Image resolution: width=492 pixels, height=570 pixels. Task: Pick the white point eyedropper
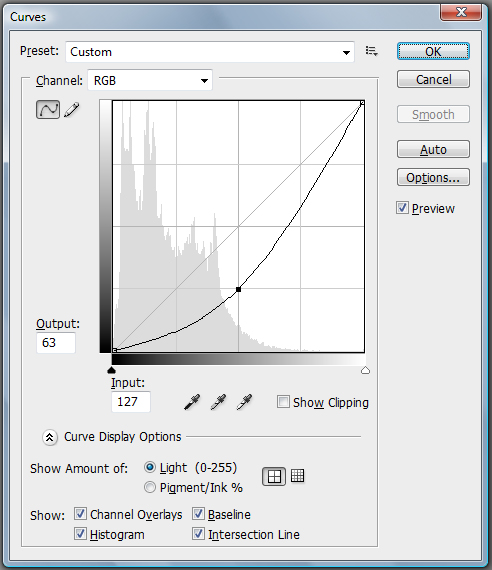click(244, 402)
